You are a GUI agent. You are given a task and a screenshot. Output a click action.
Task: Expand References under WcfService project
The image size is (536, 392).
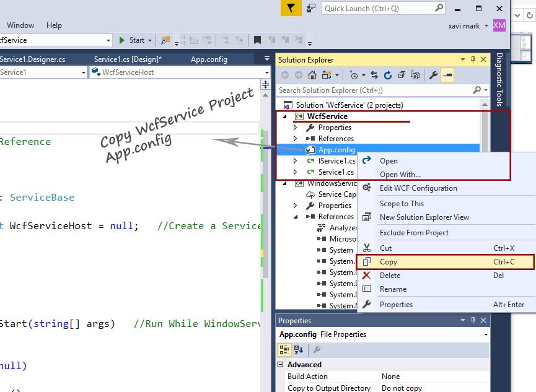[296, 139]
